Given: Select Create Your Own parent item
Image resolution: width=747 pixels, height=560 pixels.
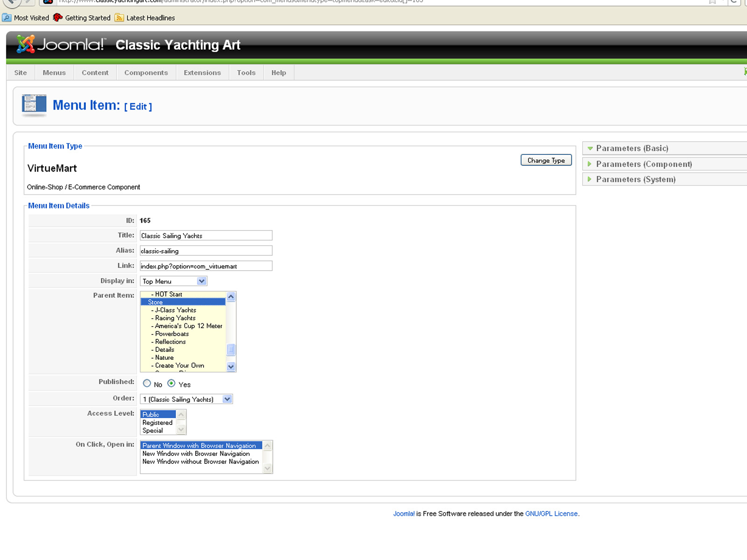Looking at the screenshot, I should (x=183, y=365).
